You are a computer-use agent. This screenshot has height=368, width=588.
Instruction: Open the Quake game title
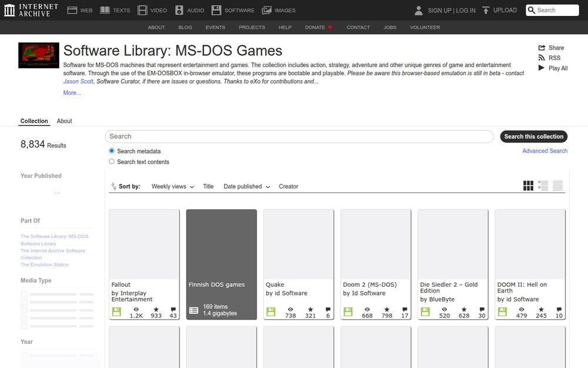[x=275, y=284]
